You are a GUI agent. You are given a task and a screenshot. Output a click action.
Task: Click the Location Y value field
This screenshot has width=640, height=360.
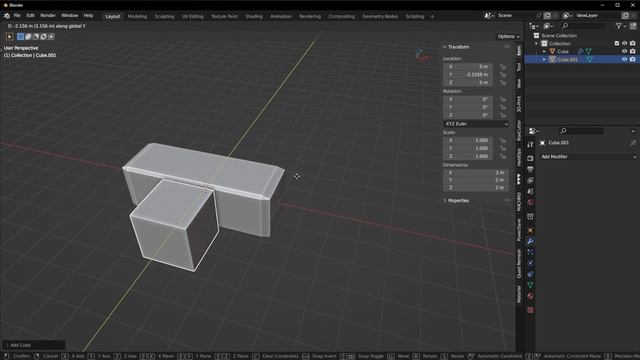(x=468, y=75)
